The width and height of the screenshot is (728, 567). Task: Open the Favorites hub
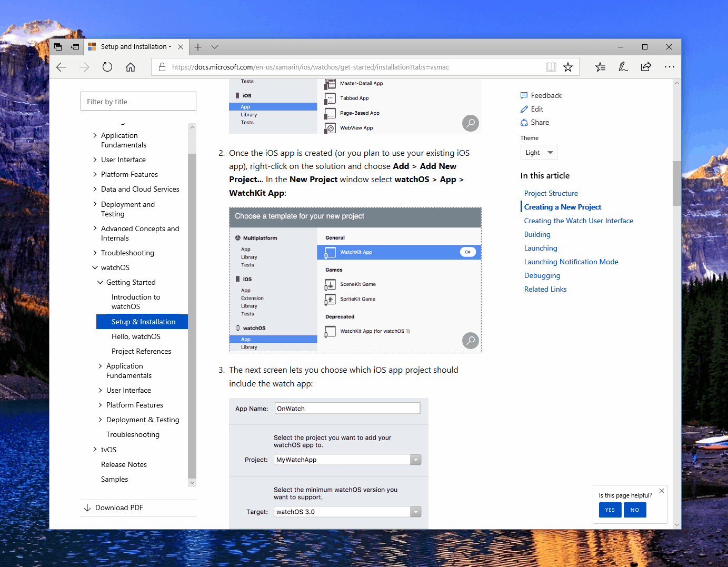click(x=600, y=67)
